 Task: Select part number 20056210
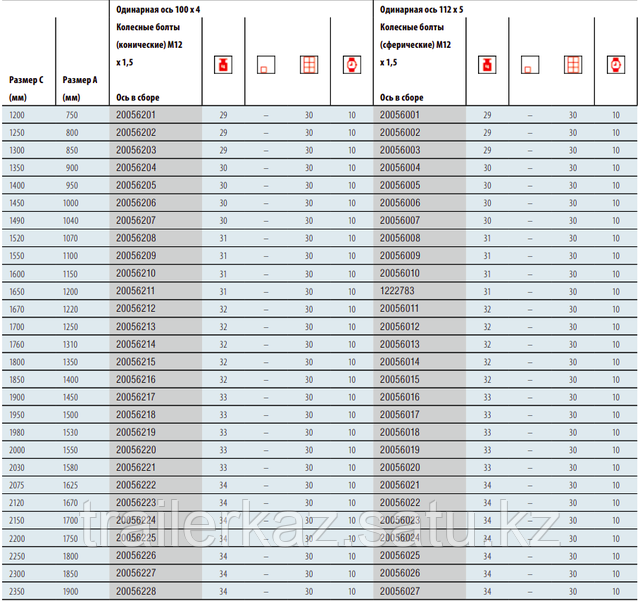[x=136, y=273]
